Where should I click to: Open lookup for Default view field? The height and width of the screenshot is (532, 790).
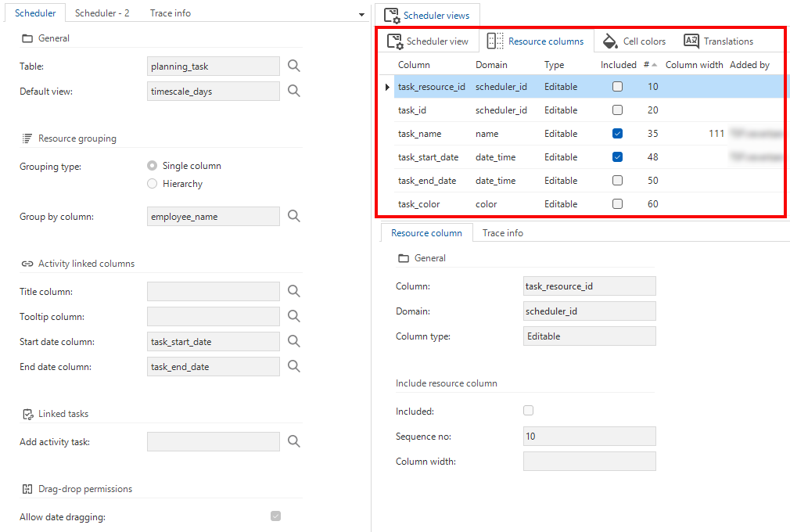[x=294, y=92]
